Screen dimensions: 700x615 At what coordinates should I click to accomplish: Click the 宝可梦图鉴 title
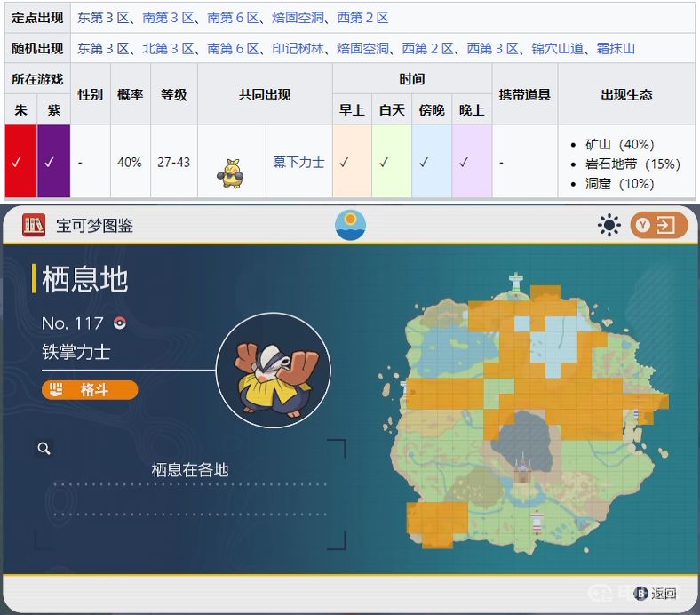click(95, 225)
